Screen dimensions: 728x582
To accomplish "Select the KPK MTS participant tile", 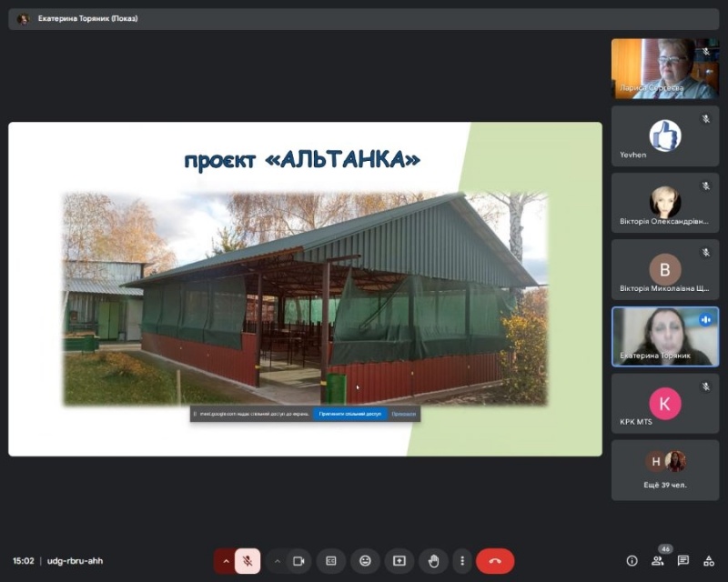I will click(664, 403).
